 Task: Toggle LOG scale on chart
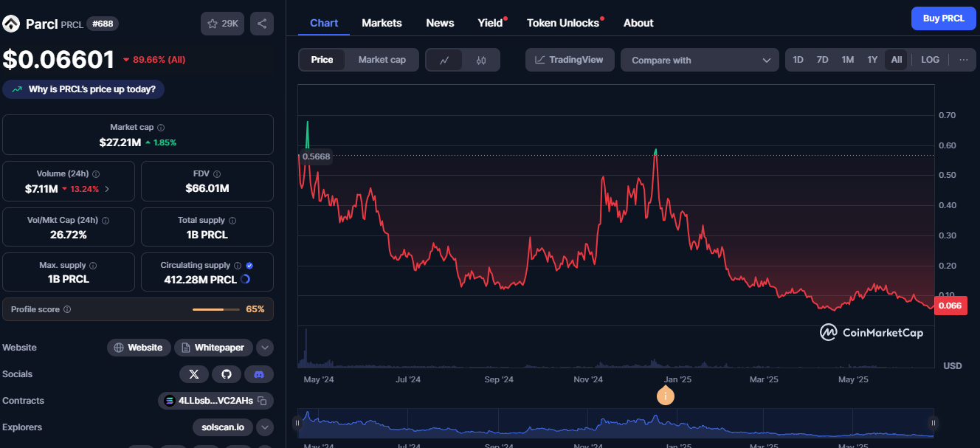tap(930, 60)
